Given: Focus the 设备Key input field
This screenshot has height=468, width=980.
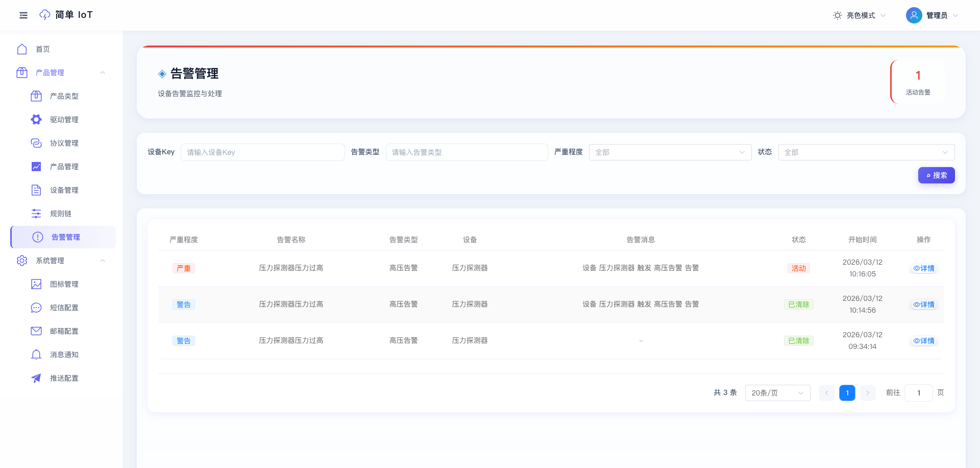Looking at the screenshot, I should coord(263,152).
